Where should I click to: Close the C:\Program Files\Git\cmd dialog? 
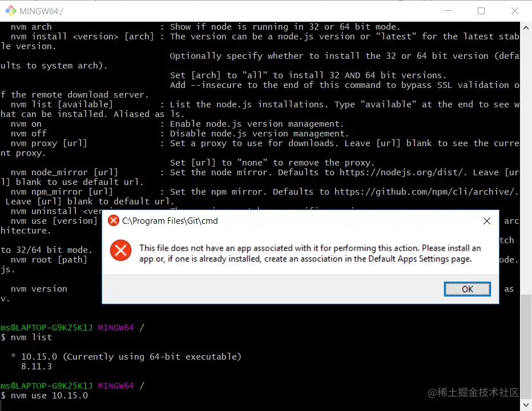pos(486,221)
